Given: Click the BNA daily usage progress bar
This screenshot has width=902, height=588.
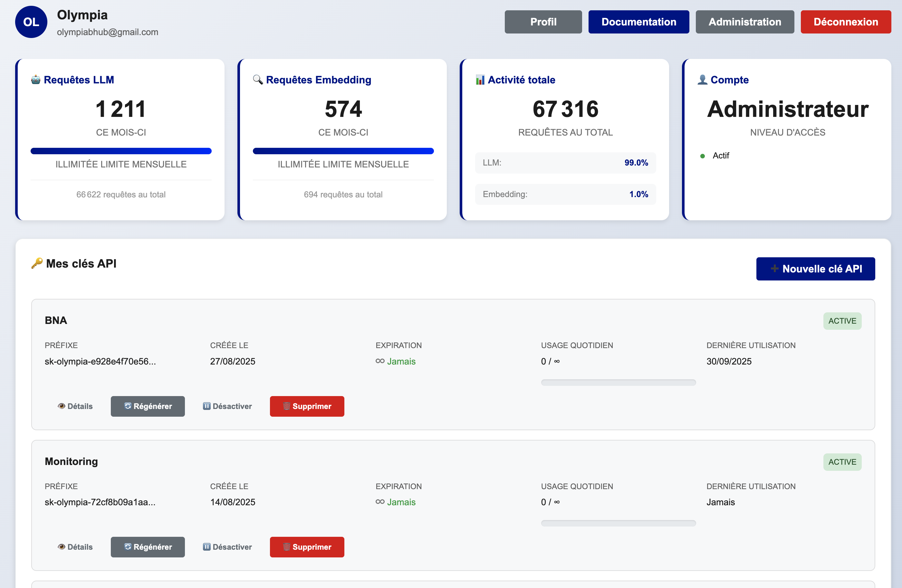Looking at the screenshot, I should coord(618,382).
